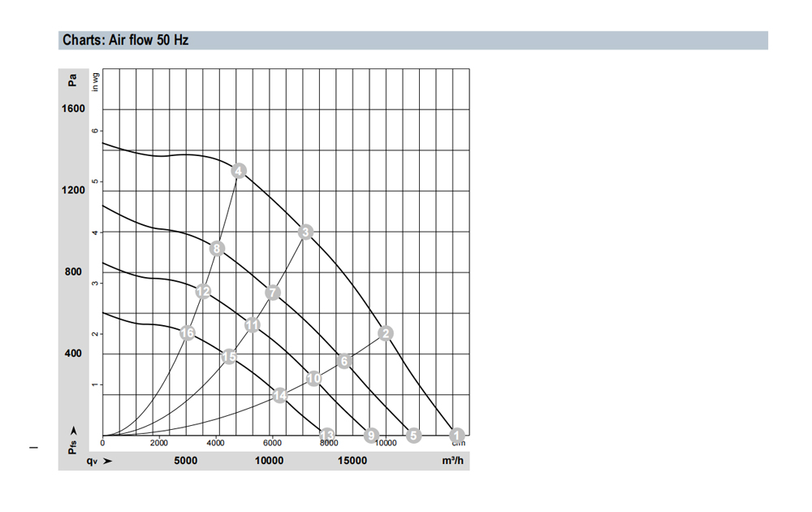Click data point marker 16
The width and height of the screenshot is (812, 512).
[188, 332]
